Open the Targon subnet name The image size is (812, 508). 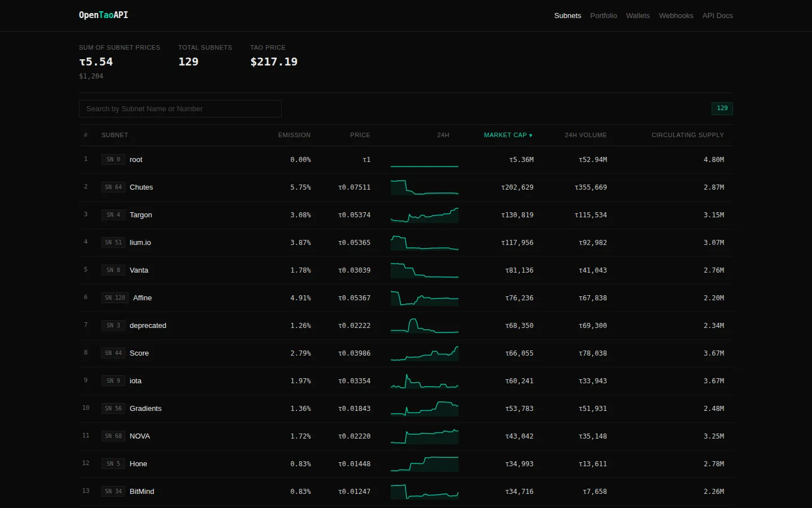coord(141,215)
